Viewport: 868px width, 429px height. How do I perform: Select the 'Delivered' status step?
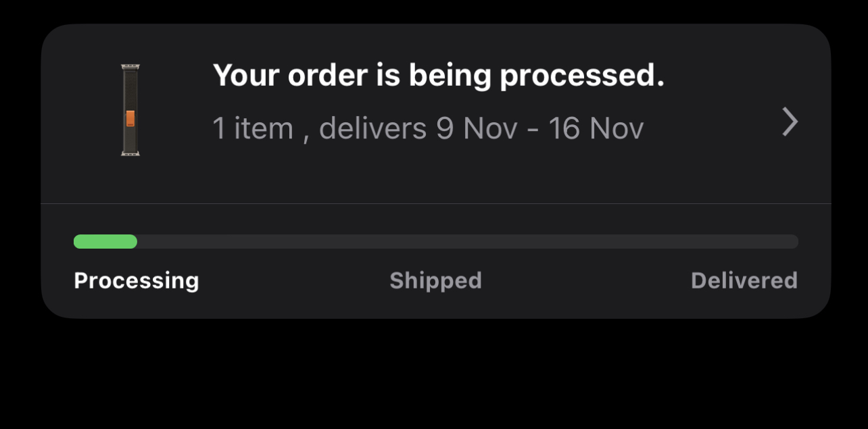[744, 280]
